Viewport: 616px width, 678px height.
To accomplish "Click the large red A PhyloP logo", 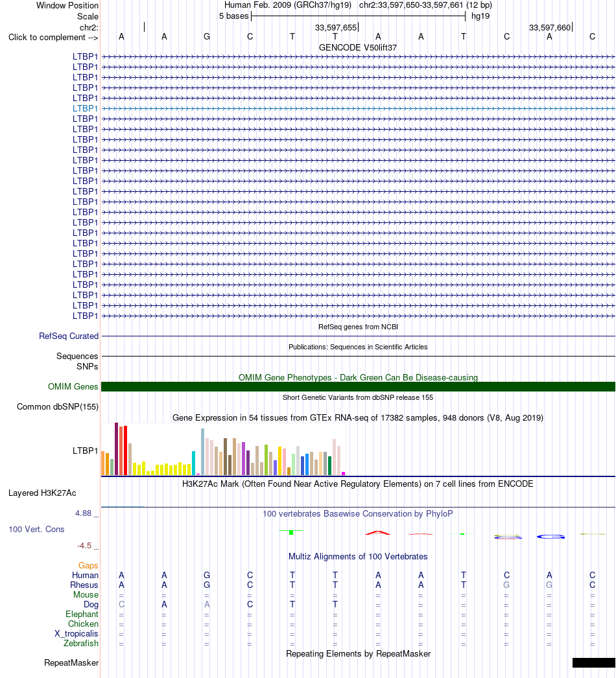I will click(x=377, y=533).
